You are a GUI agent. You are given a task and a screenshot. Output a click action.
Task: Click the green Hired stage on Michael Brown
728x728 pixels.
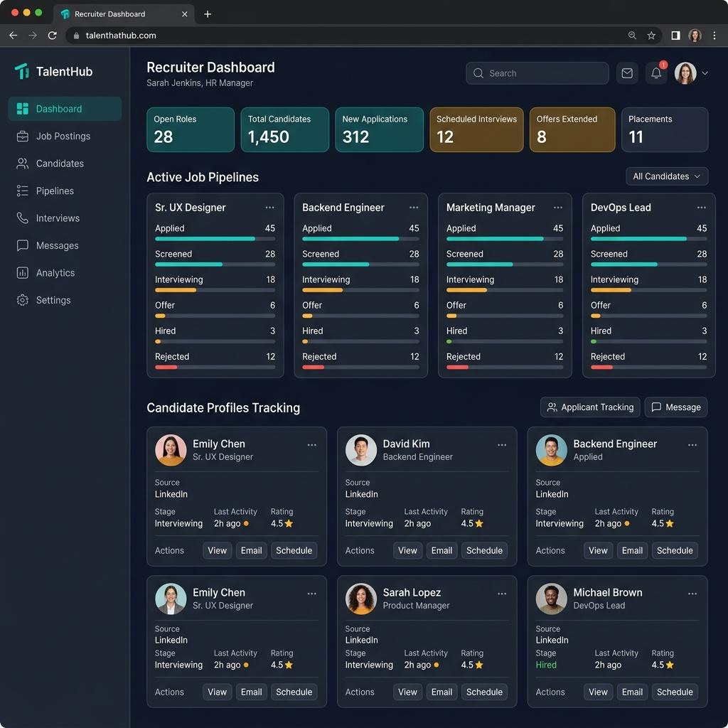click(546, 665)
